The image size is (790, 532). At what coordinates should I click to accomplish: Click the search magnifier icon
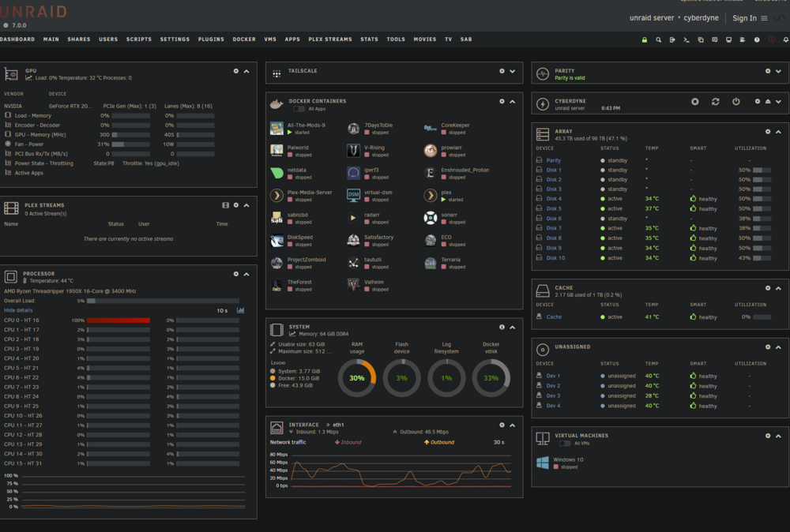click(659, 39)
